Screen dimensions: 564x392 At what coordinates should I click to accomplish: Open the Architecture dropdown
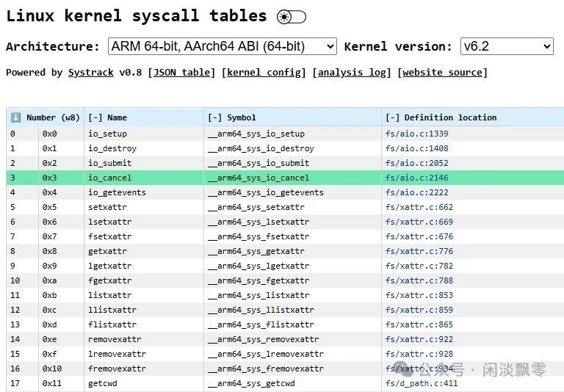point(223,46)
